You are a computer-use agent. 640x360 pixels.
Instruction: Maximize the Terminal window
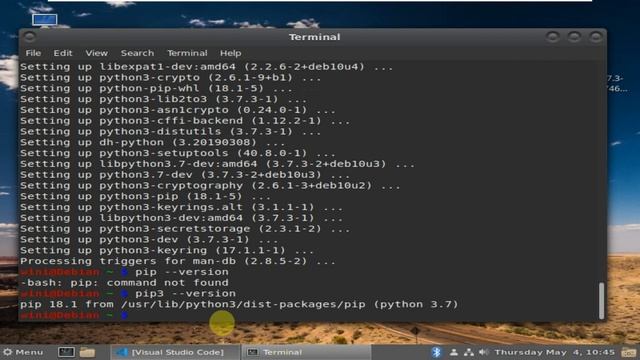(574, 37)
